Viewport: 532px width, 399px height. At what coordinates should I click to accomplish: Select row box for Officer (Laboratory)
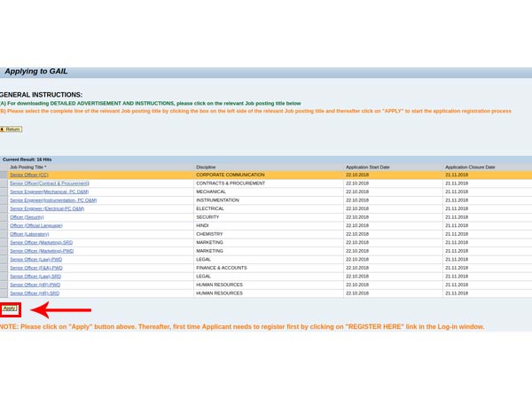tap(4, 234)
